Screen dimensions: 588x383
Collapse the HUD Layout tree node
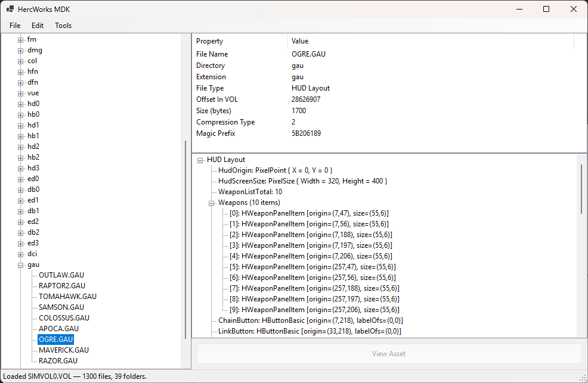click(x=200, y=160)
